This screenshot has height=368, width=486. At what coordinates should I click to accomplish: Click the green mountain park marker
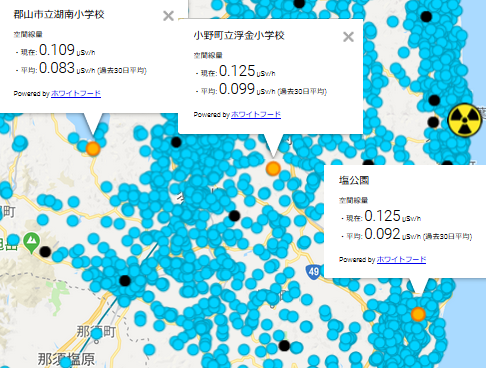(32, 242)
